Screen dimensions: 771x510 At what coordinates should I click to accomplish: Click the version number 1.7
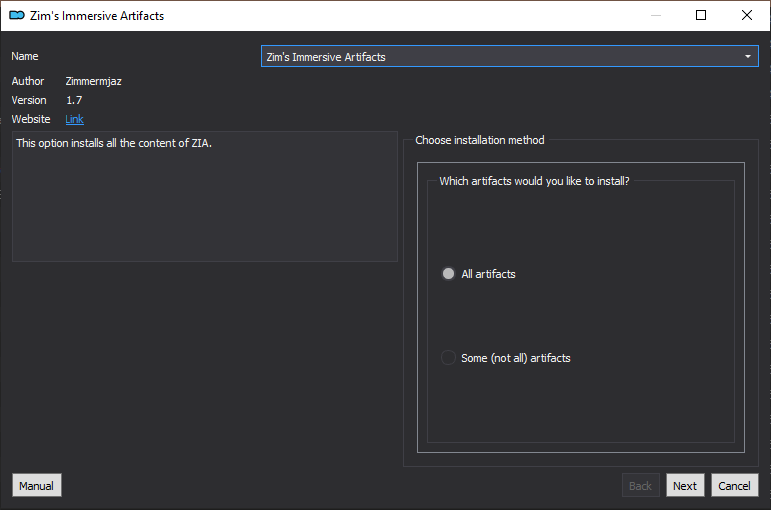point(74,100)
